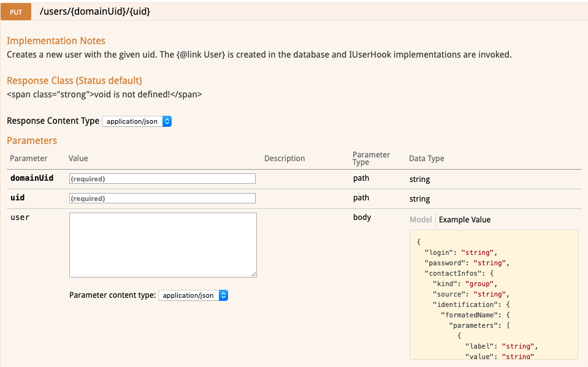This screenshot has width=588, height=367.
Task: Click the yellow example JSON box
Action: (494, 294)
